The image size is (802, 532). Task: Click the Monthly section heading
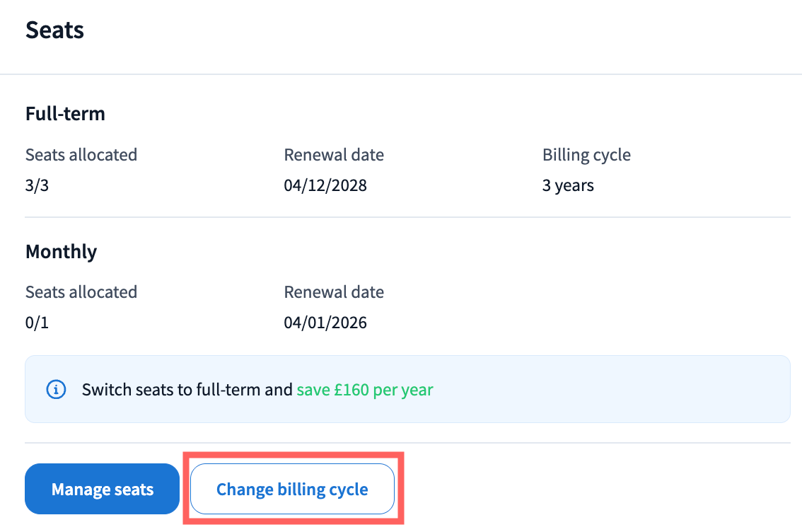(x=61, y=252)
